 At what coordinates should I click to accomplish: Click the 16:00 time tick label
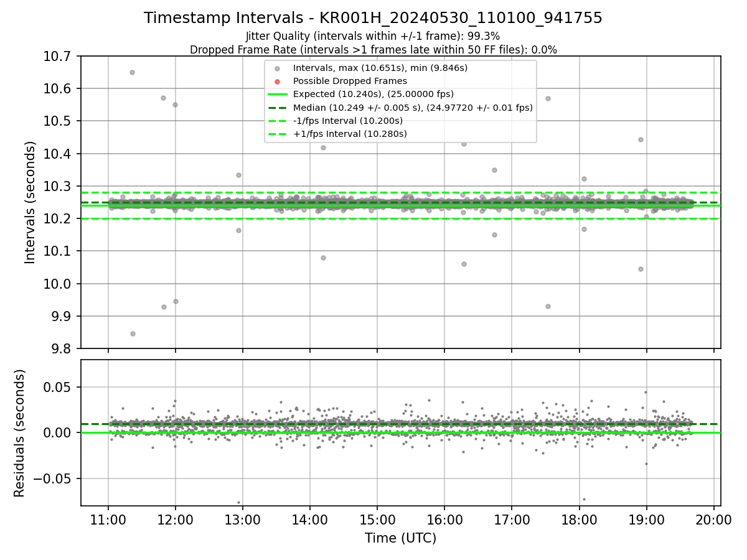pyautogui.click(x=444, y=520)
